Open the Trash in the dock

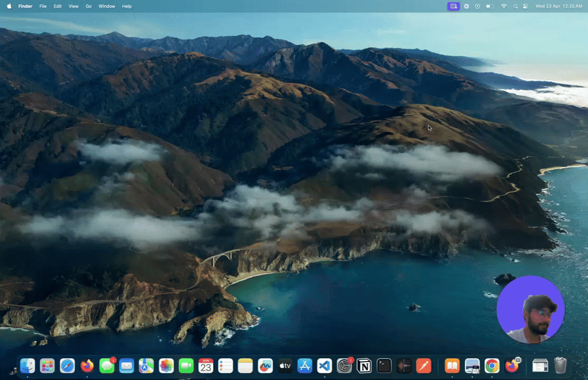pos(560,366)
